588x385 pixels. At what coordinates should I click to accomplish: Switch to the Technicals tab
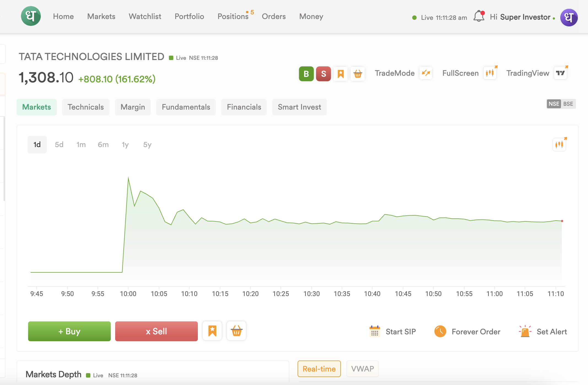[x=86, y=107]
